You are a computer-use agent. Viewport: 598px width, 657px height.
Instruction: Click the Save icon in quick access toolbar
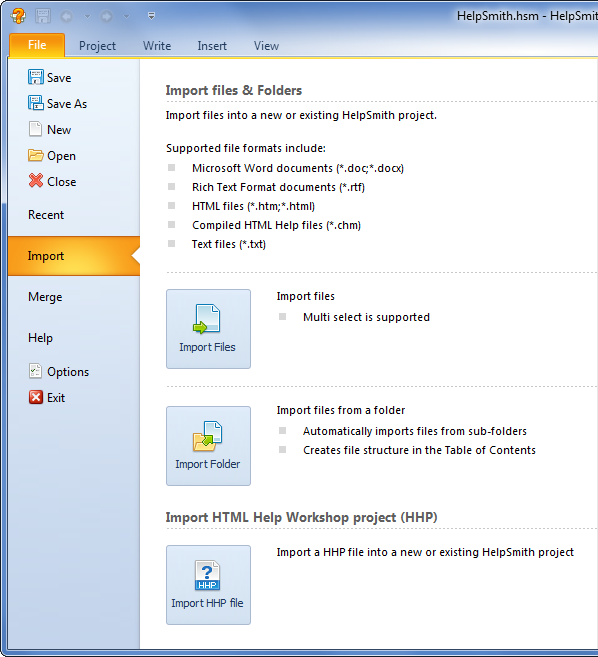point(43,16)
